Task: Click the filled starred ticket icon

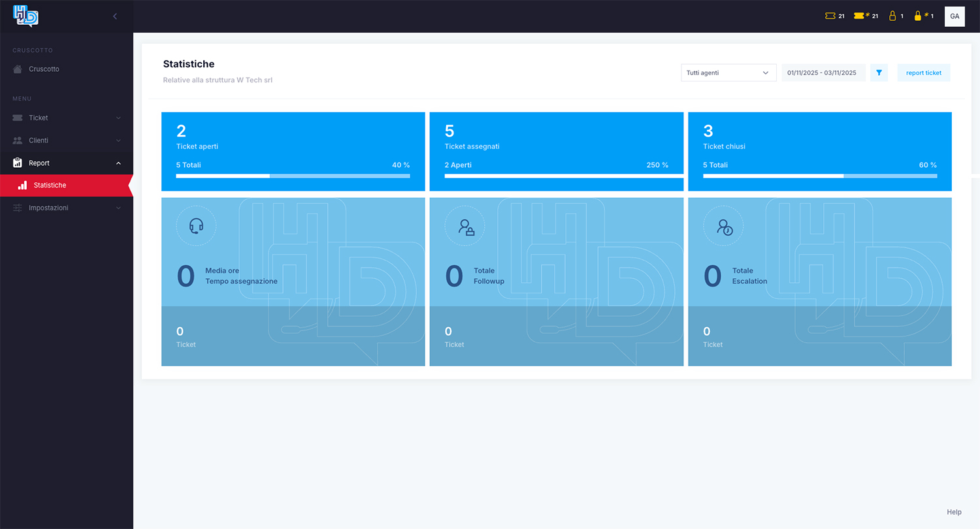Action: [x=859, y=16]
